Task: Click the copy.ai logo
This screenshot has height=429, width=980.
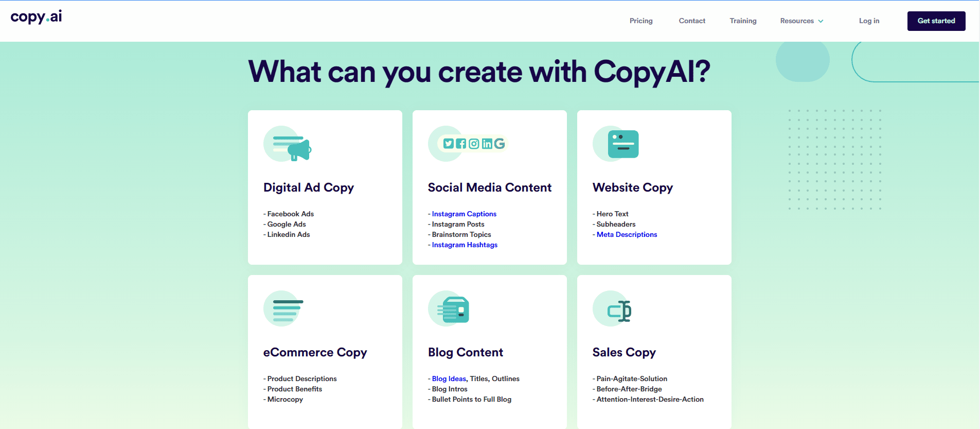Action: click(x=36, y=17)
